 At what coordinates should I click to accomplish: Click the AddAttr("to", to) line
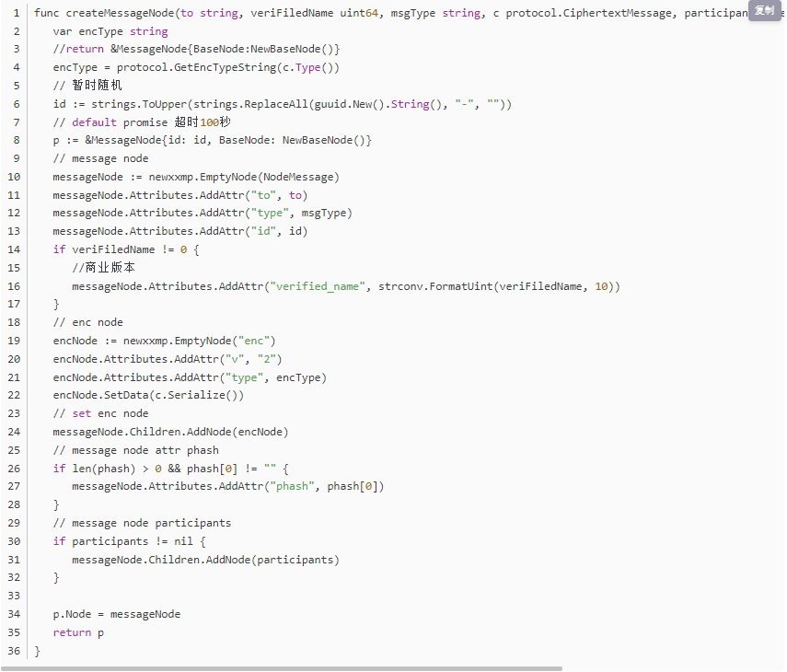pyautogui.click(x=180, y=195)
